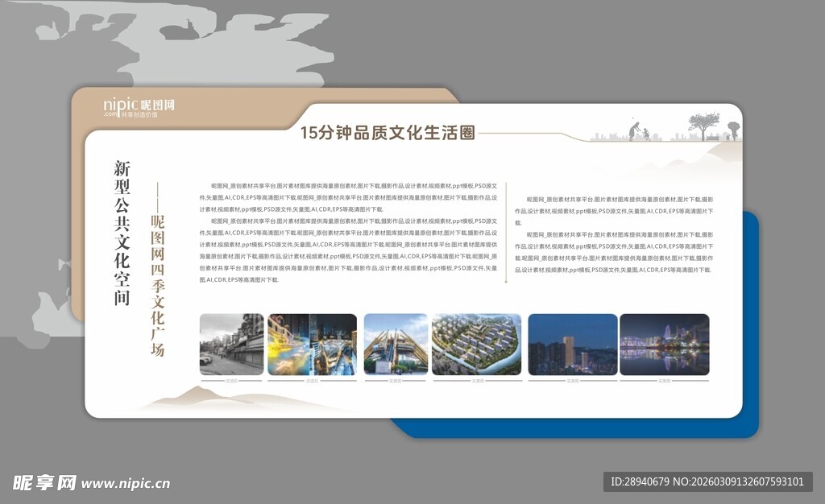825x504 pixels.
Task: Select the first 改造前 photo label
Action: pyautogui.click(x=228, y=378)
